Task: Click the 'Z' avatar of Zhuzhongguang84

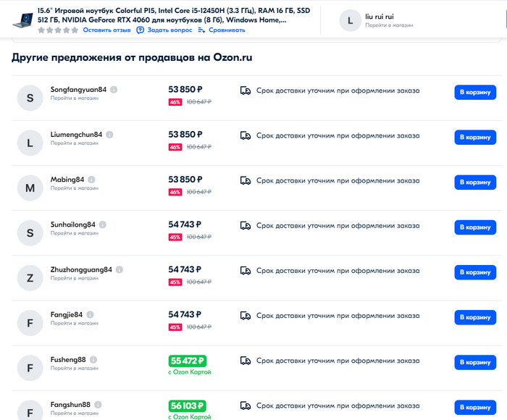Action: coord(30,278)
